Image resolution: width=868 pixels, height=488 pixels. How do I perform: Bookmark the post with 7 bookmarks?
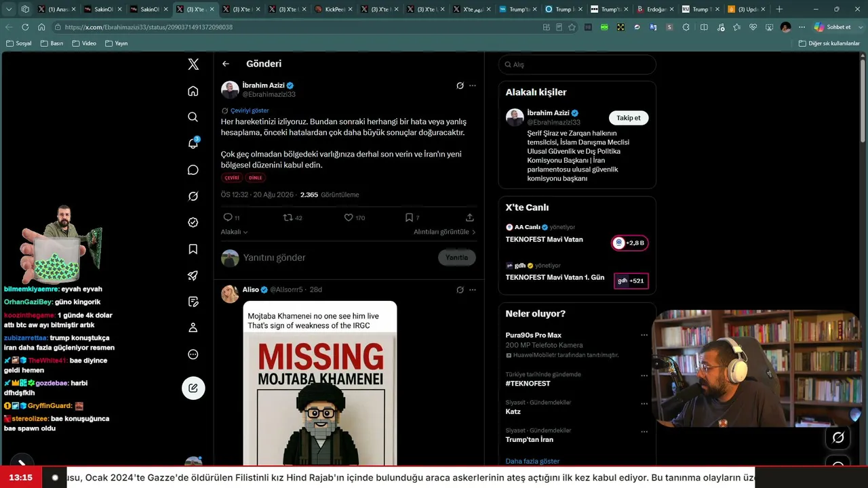pos(412,218)
